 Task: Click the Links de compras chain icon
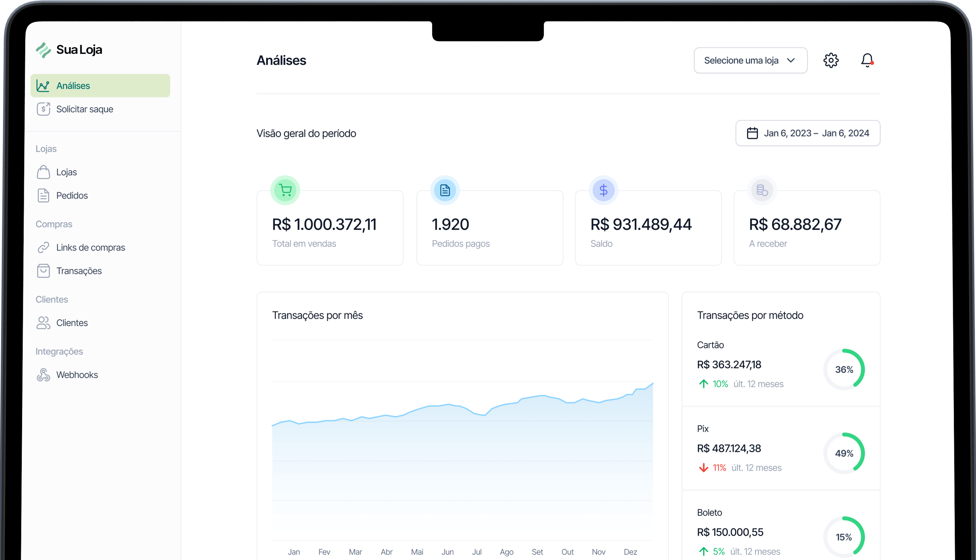click(x=43, y=248)
